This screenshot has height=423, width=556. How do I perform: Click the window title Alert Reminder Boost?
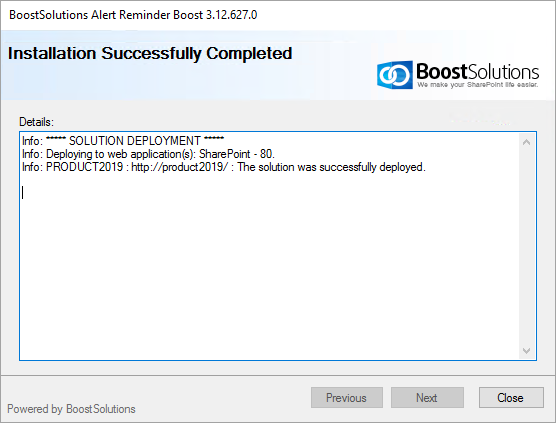pyautogui.click(x=133, y=15)
